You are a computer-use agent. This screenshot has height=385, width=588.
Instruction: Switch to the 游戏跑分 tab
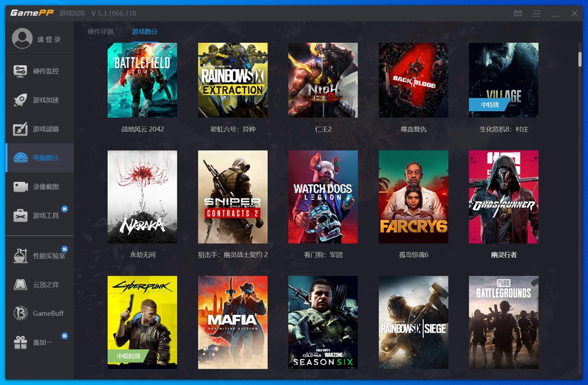[144, 32]
